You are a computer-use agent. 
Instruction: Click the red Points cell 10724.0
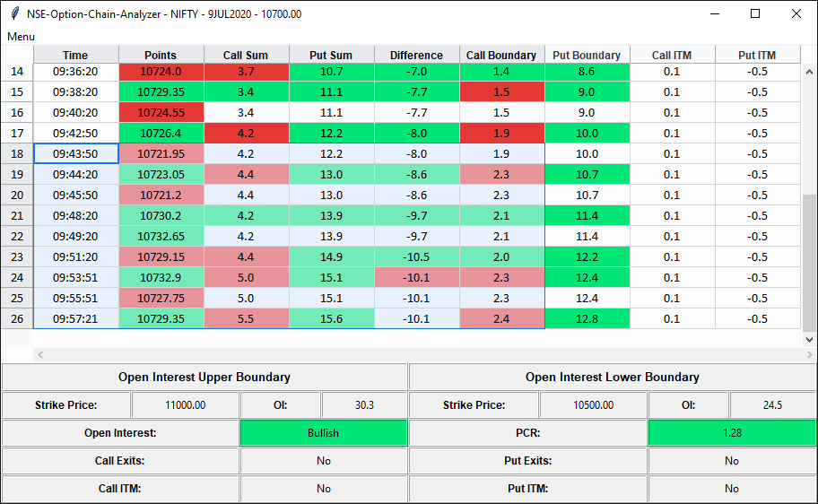click(161, 72)
